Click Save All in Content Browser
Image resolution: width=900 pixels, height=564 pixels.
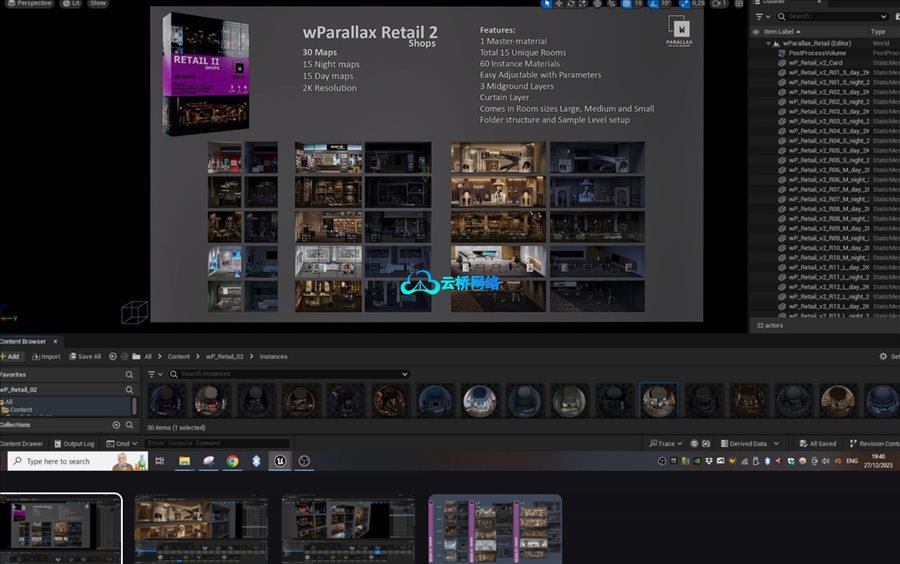pos(85,356)
